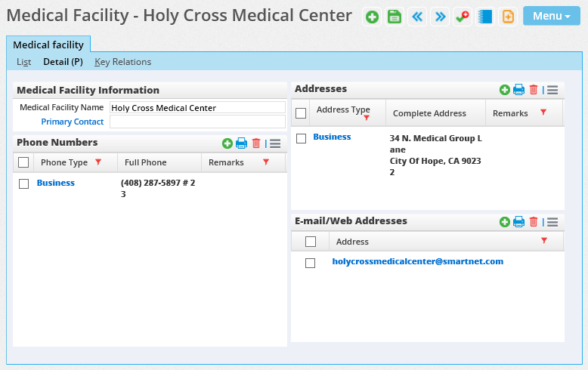Image resolution: width=588 pixels, height=370 pixels.
Task: Click phone number (408) 287-5897 # 23
Action: (x=158, y=188)
